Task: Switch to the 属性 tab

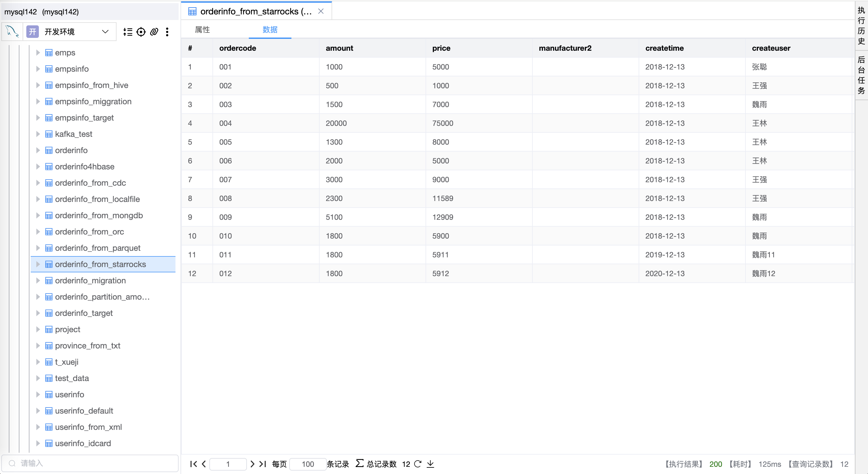Action: (202, 30)
